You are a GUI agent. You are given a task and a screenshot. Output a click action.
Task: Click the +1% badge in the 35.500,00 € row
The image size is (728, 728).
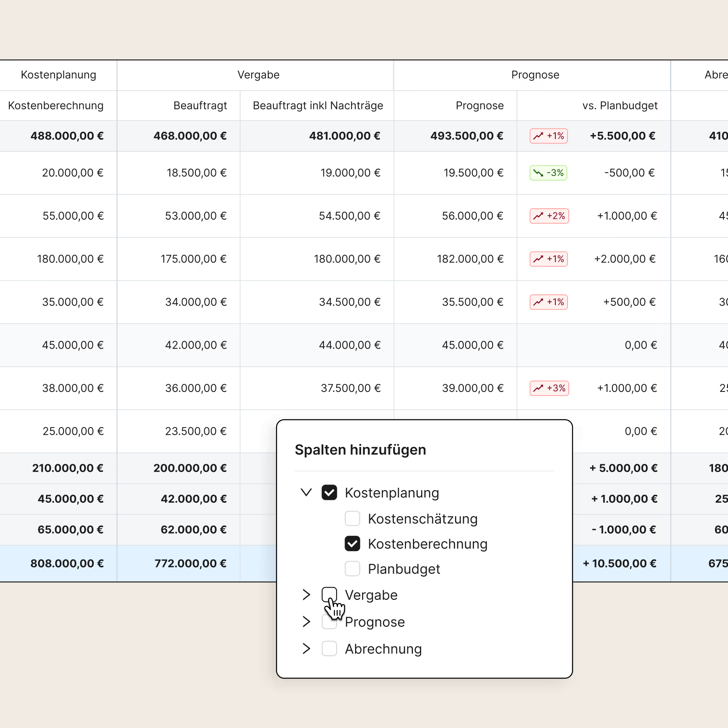[548, 302]
